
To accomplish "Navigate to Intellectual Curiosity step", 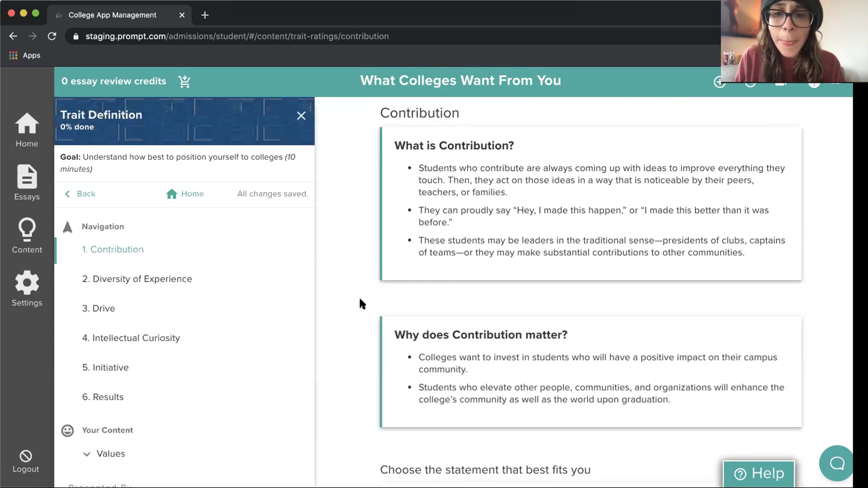I will 131,338.
